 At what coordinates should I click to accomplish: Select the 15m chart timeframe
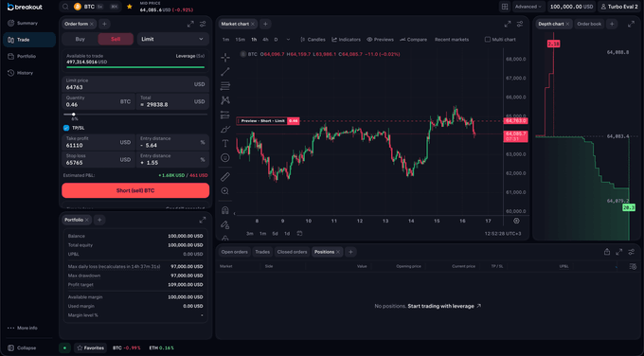pos(240,40)
